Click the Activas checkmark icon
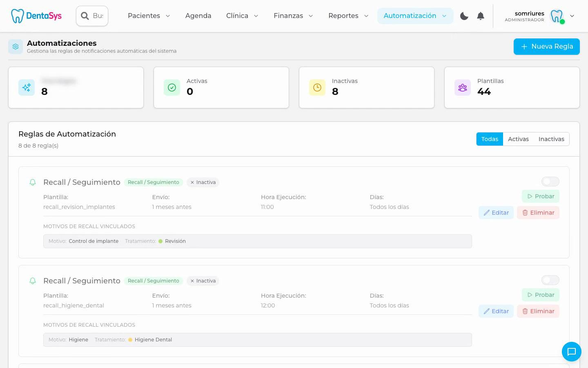This screenshot has width=588, height=368. click(172, 88)
